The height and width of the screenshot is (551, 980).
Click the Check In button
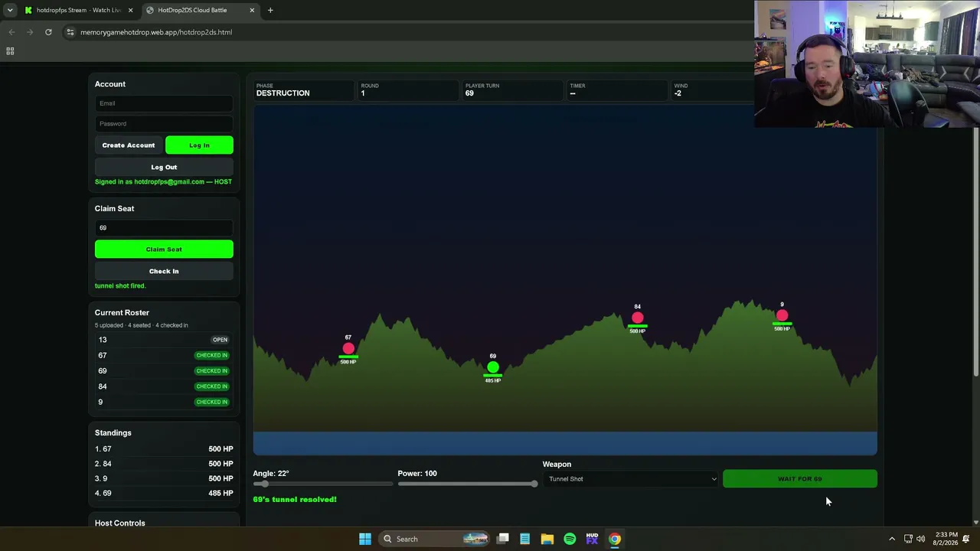164,271
